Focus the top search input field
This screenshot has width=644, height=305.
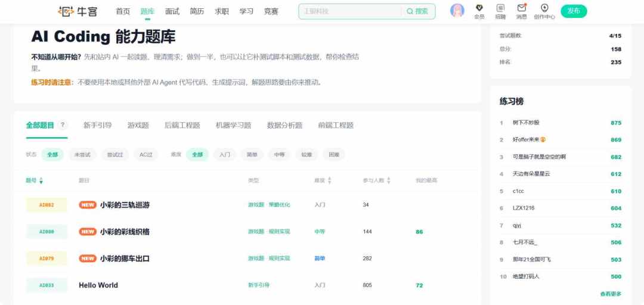pyautogui.click(x=350, y=11)
